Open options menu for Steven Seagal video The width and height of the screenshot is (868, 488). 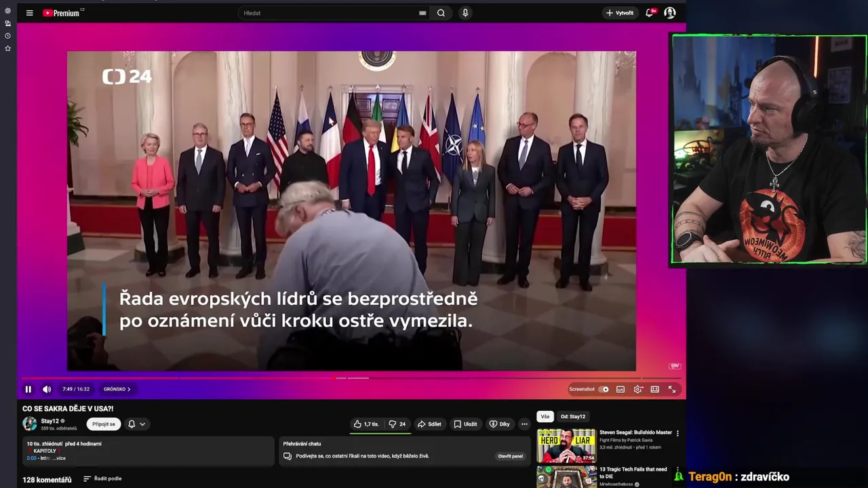(x=677, y=433)
